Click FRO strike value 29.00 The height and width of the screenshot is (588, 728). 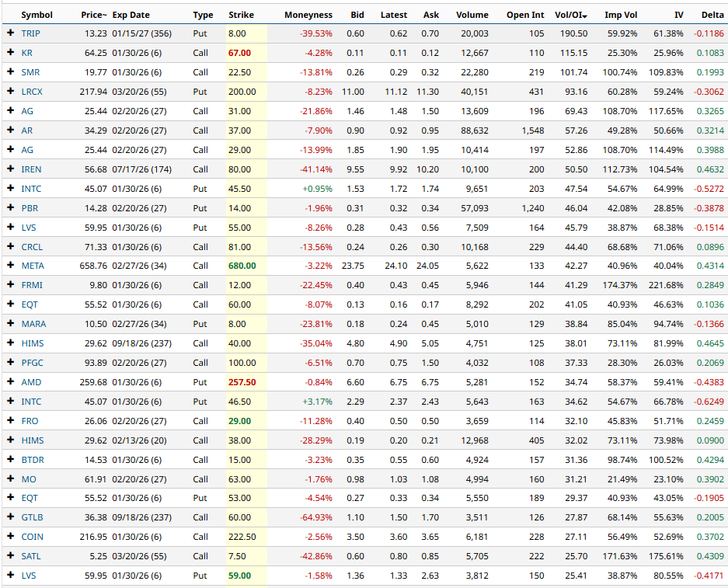tap(239, 421)
